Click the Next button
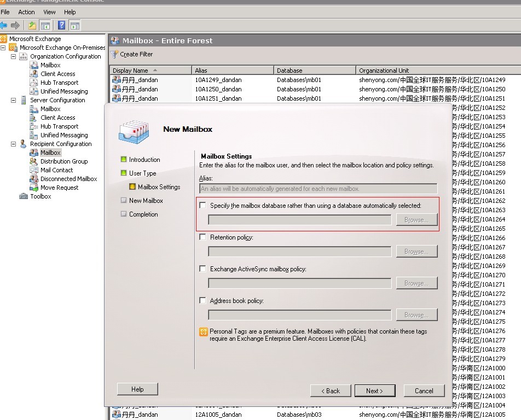The width and height of the screenshot is (521, 420). 375,391
